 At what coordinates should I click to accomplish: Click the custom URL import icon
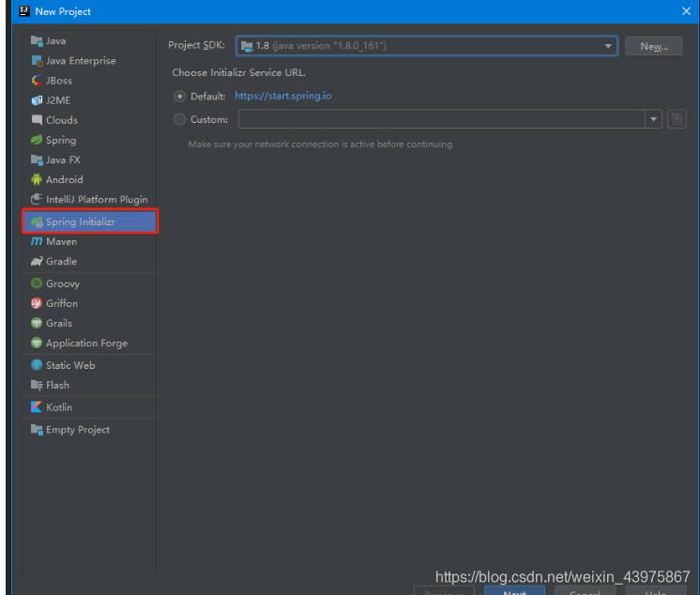tap(677, 119)
